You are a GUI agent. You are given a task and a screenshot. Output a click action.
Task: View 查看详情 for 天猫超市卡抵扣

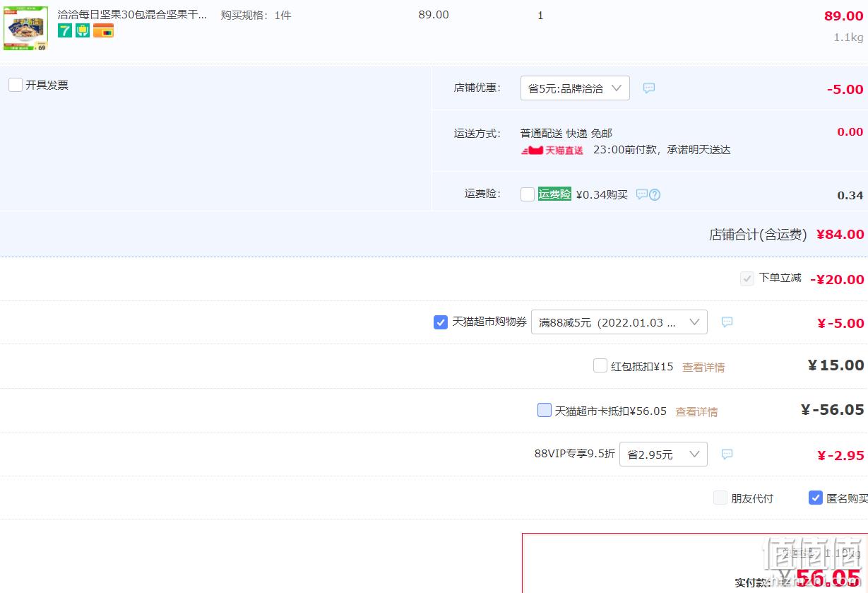[696, 411]
